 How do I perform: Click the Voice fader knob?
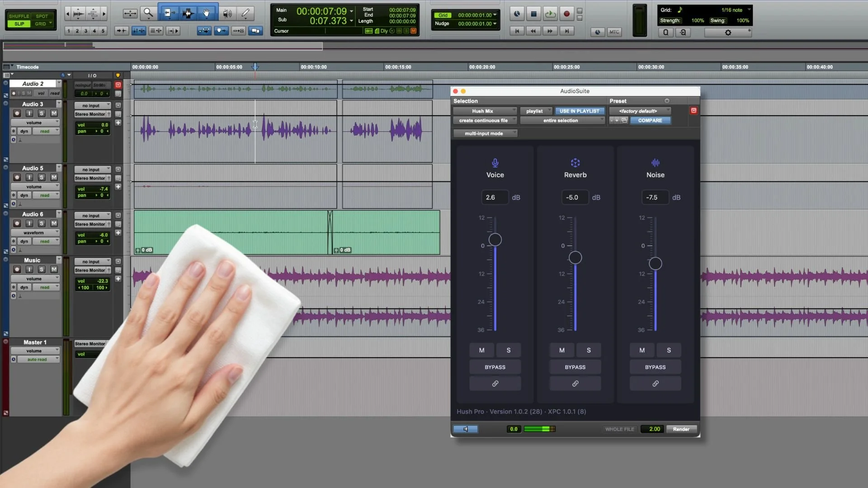point(495,239)
